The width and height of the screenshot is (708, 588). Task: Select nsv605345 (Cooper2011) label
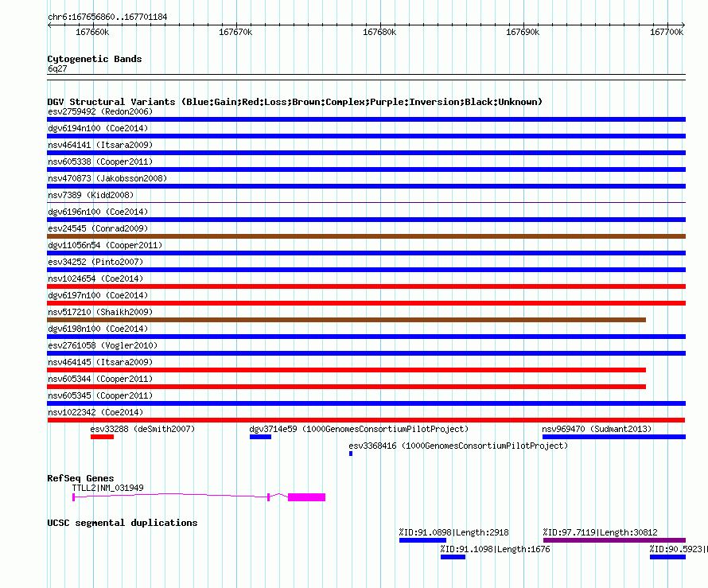click(100, 395)
